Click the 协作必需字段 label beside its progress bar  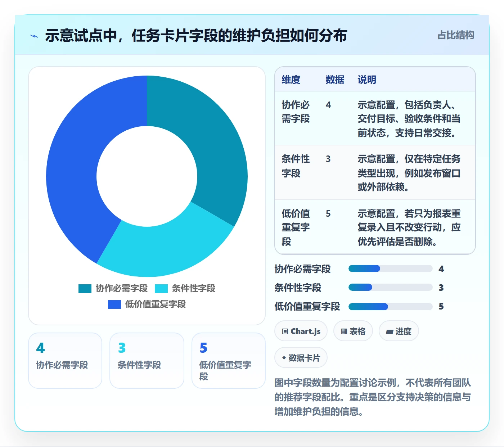pos(302,269)
